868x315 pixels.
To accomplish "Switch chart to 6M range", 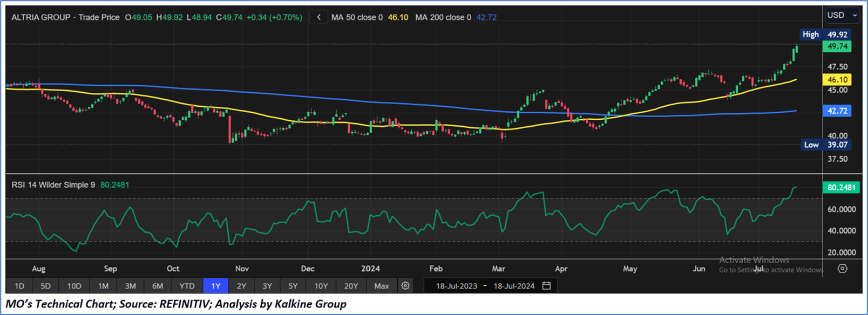I will [158, 286].
